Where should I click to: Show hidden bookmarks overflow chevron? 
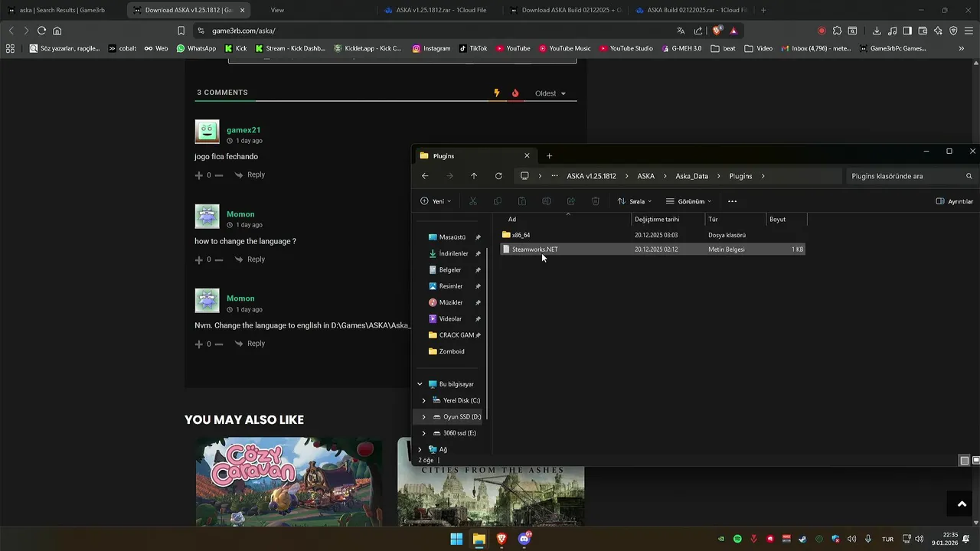(962, 48)
